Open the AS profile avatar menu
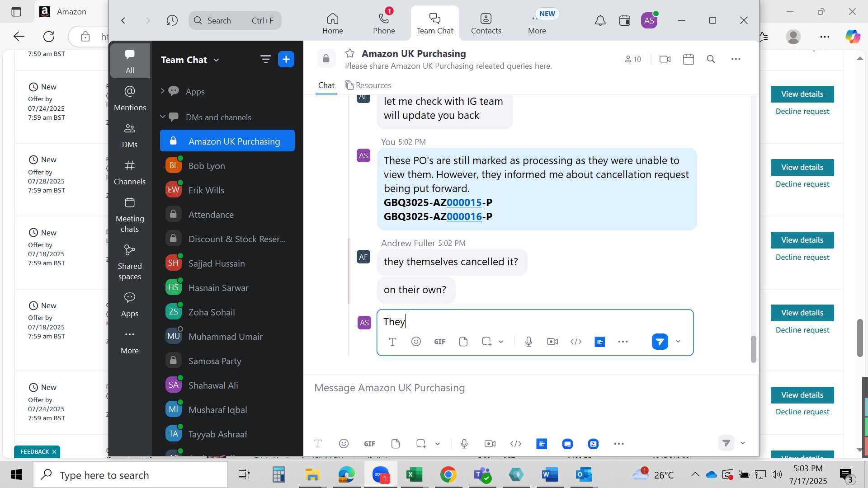The image size is (868, 488). [649, 20]
